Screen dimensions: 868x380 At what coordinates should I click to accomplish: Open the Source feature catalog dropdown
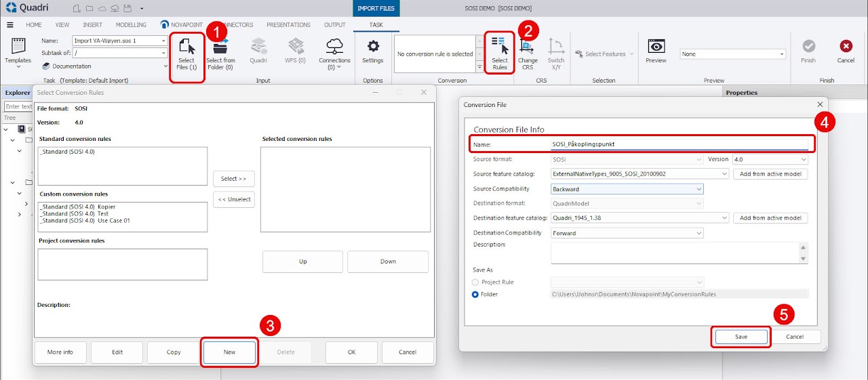(x=724, y=174)
